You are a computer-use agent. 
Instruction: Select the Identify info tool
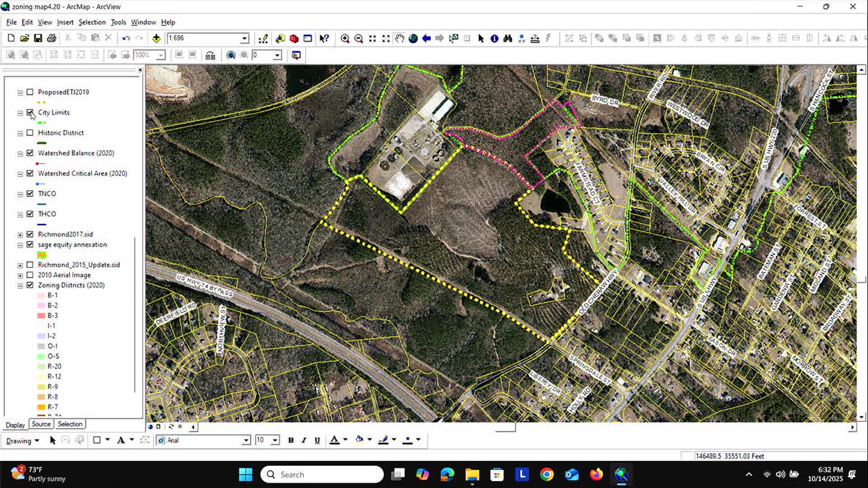point(494,38)
